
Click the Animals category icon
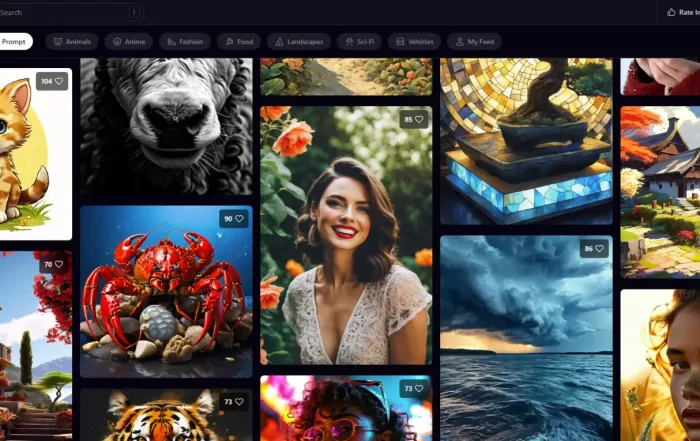coord(58,42)
